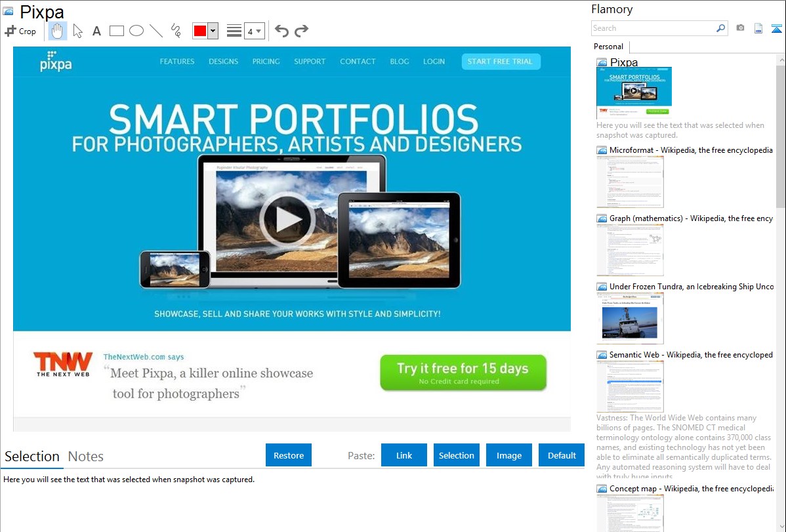Click SUPPORT in the Pixpa snapshot

pos(310,61)
